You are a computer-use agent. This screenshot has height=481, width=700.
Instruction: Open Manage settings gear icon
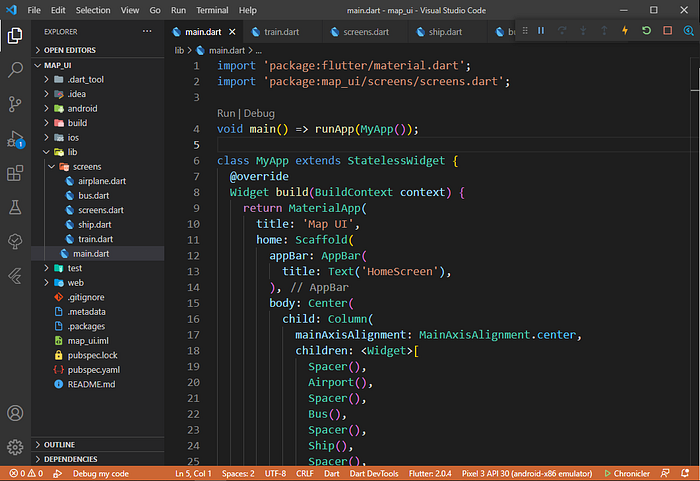tap(16, 446)
